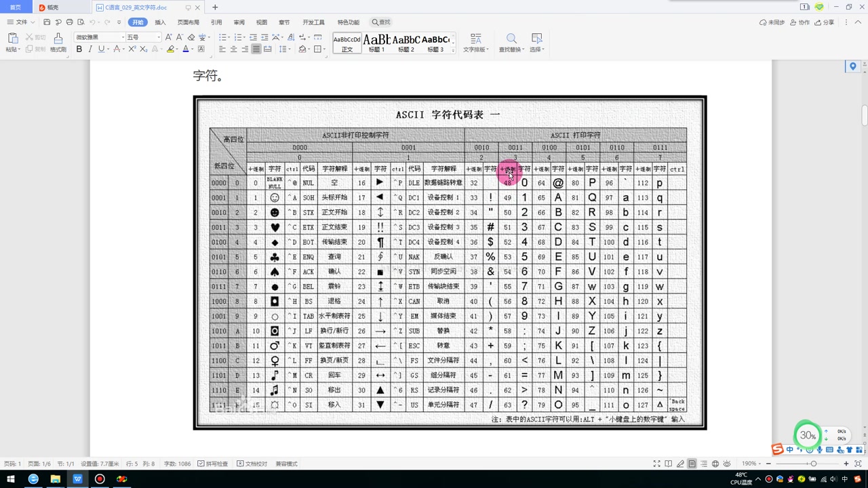The image size is (868, 488).
Task: Click the location pin icon at right edge
Action: (x=853, y=66)
